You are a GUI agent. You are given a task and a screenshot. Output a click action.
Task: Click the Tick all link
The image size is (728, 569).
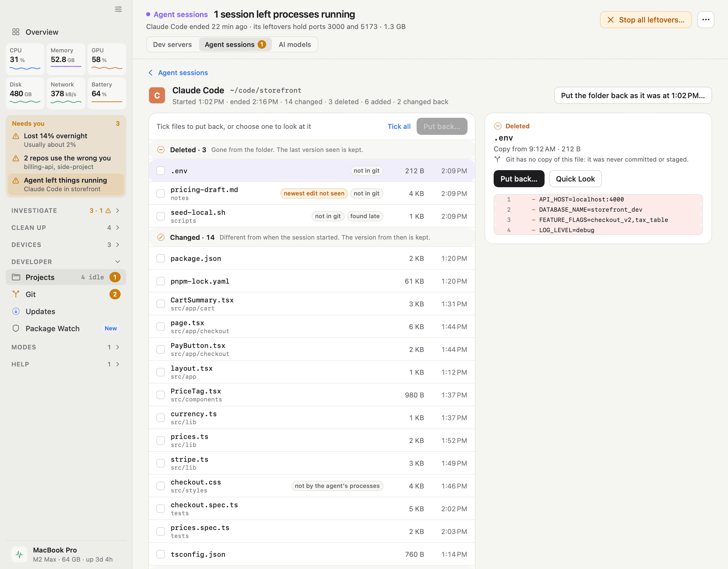pos(399,126)
